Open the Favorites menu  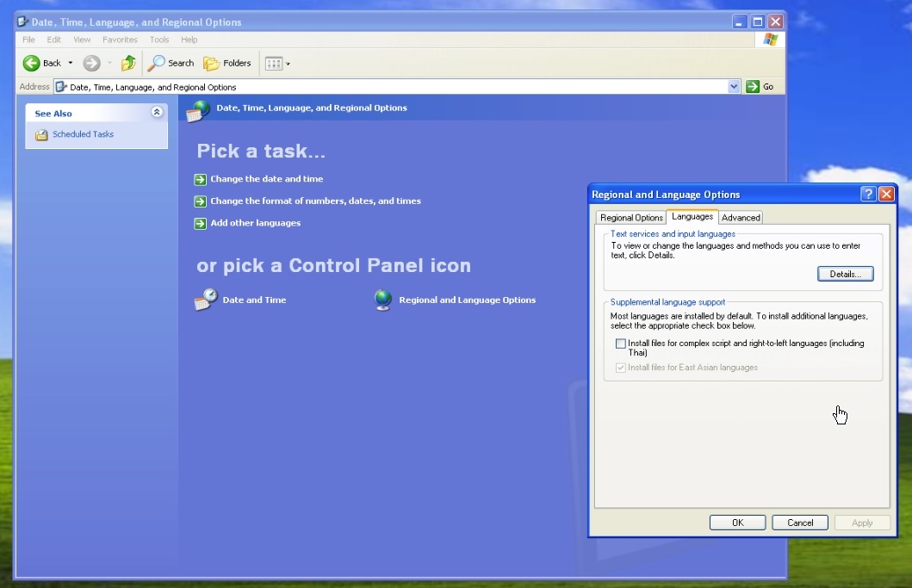click(120, 40)
